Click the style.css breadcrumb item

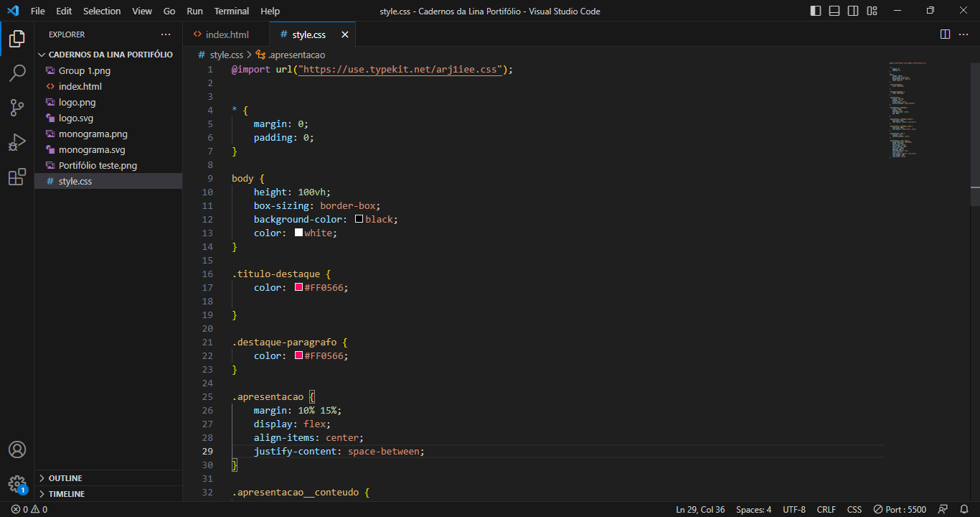tap(220, 55)
